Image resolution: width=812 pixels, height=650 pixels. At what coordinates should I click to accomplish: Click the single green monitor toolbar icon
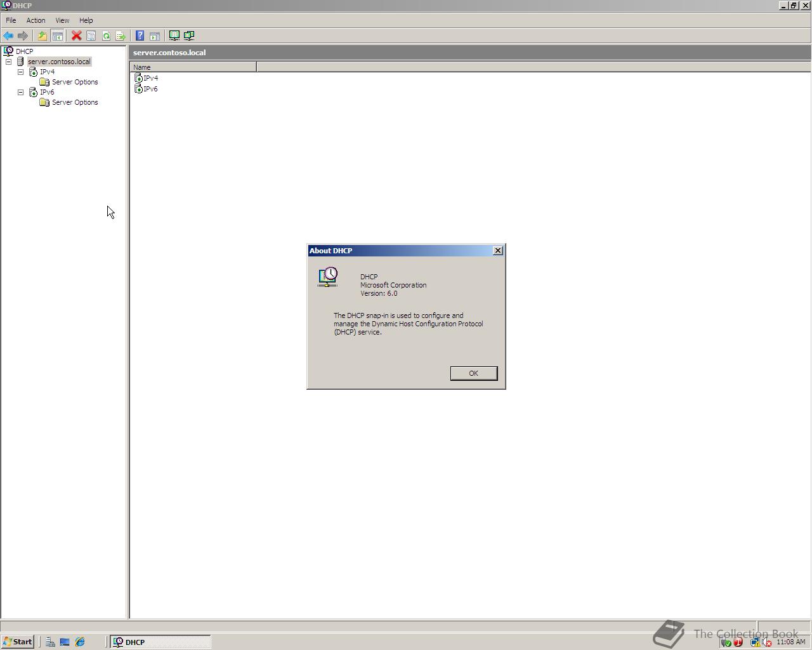[174, 36]
